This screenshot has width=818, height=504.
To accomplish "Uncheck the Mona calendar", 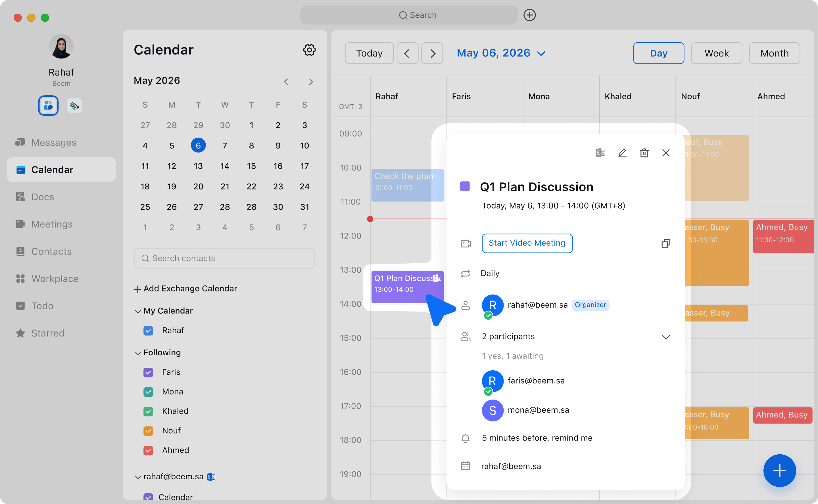I will pos(148,392).
